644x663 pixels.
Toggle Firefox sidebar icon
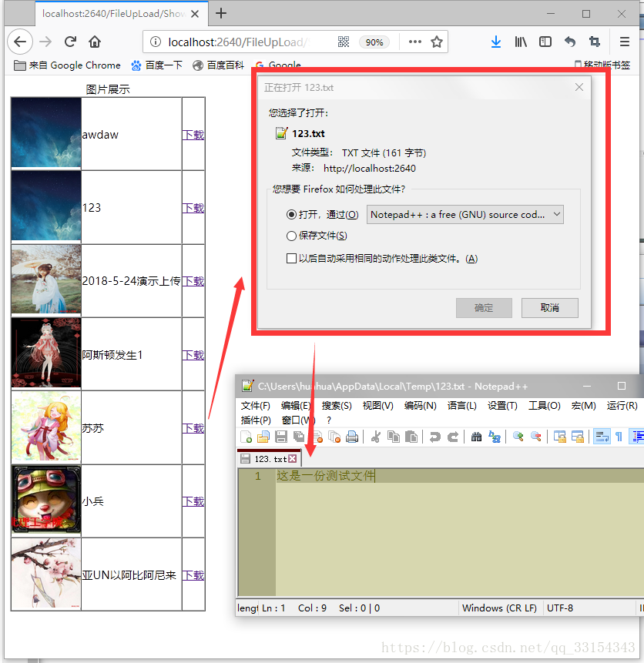(545, 42)
